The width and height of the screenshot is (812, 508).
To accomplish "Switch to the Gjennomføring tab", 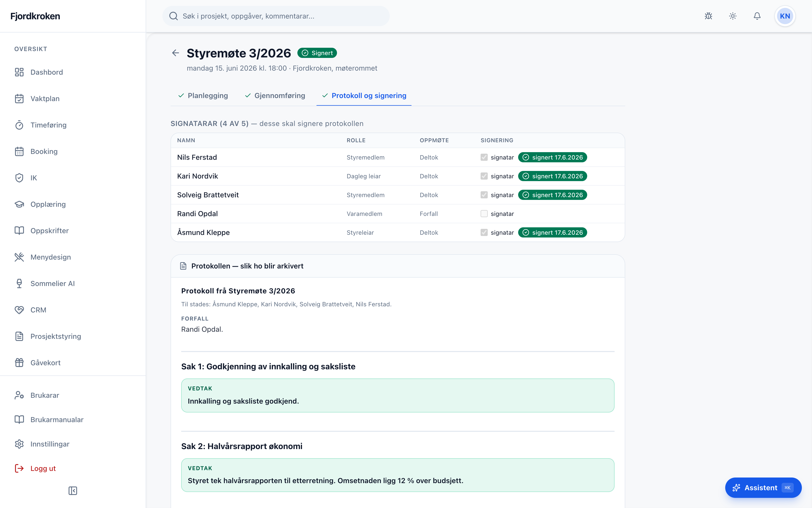I will [x=275, y=96].
